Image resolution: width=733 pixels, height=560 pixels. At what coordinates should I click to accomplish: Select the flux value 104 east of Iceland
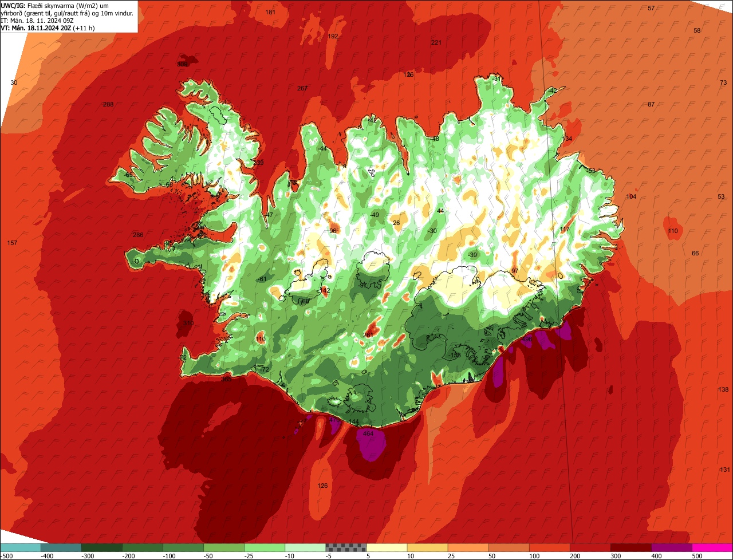click(x=631, y=196)
